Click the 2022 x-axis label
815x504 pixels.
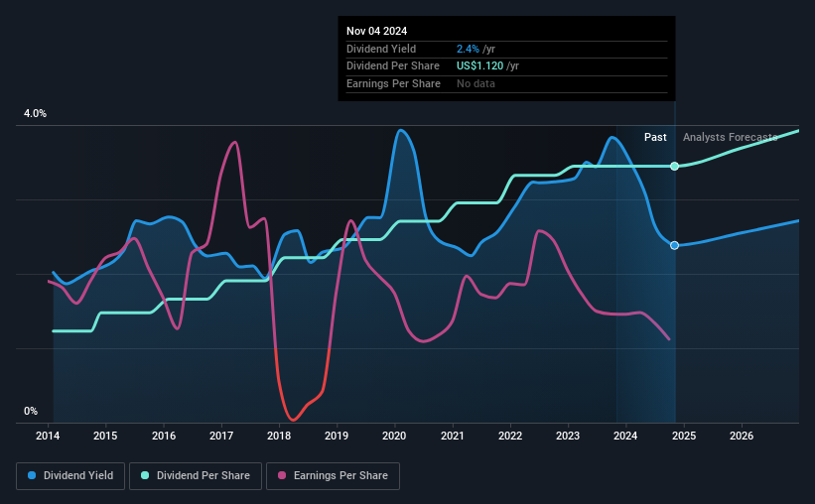[510, 436]
